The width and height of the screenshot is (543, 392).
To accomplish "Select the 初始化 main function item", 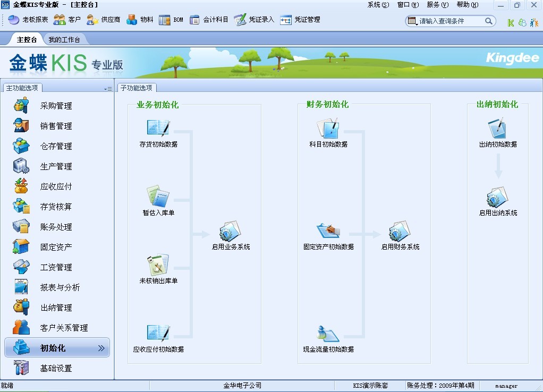I will tap(57, 348).
